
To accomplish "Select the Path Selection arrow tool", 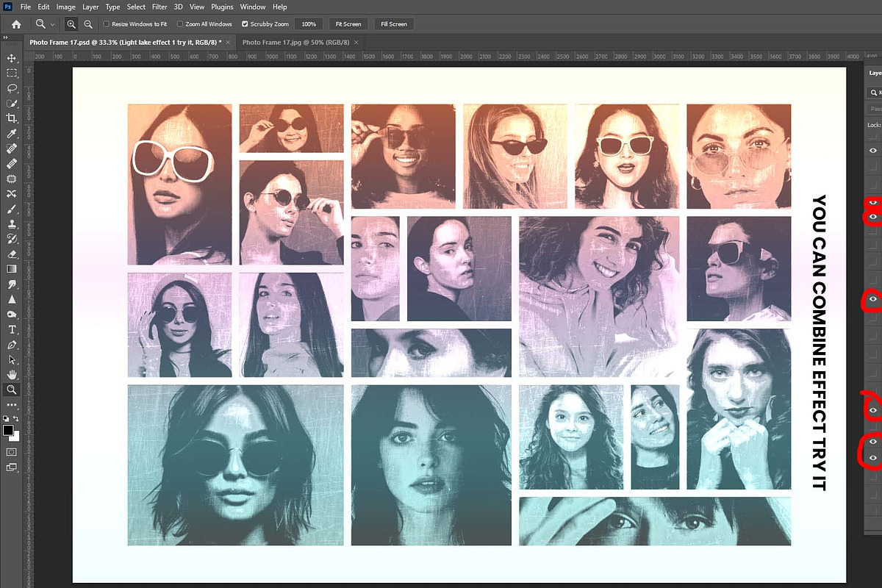I will [x=11, y=360].
